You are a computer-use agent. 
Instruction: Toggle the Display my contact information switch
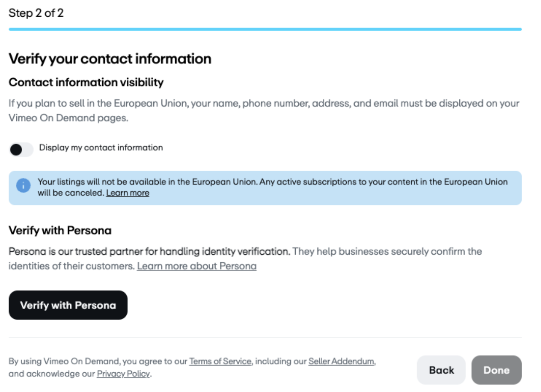[21, 149]
